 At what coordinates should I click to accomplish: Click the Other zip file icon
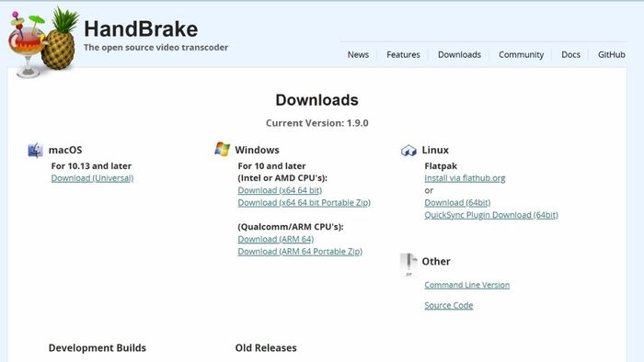[408, 265]
